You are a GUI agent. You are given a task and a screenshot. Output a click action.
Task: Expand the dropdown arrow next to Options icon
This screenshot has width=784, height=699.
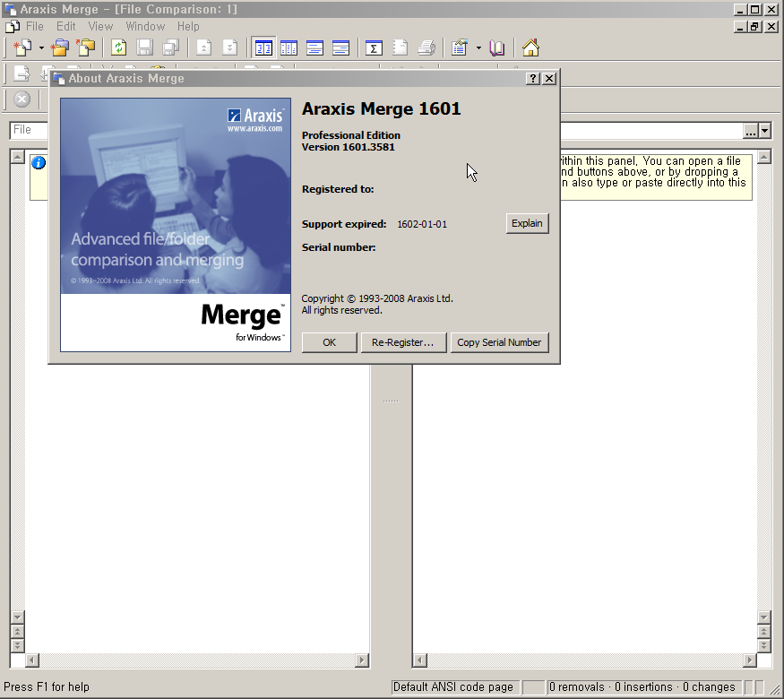click(x=478, y=48)
